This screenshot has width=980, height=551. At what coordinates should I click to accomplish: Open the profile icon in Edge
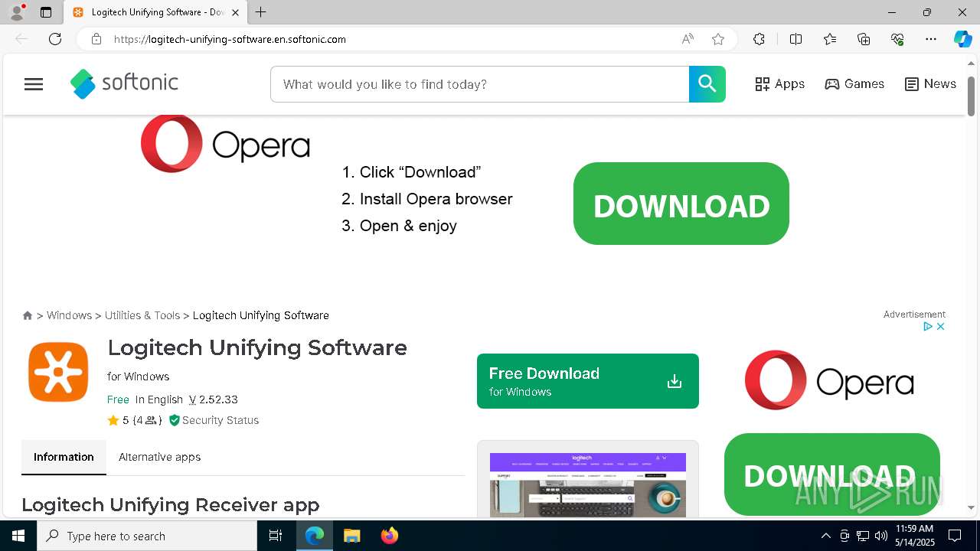click(17, 12)
